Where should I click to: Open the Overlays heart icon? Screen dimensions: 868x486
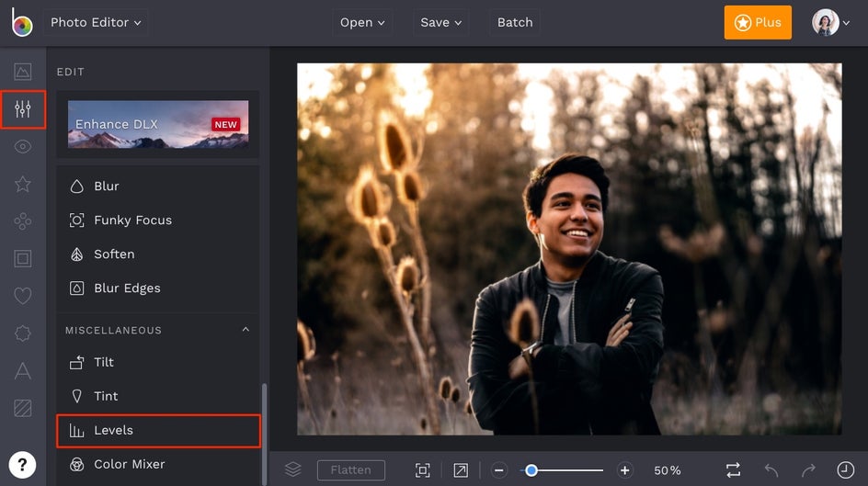tap(23, 296)
